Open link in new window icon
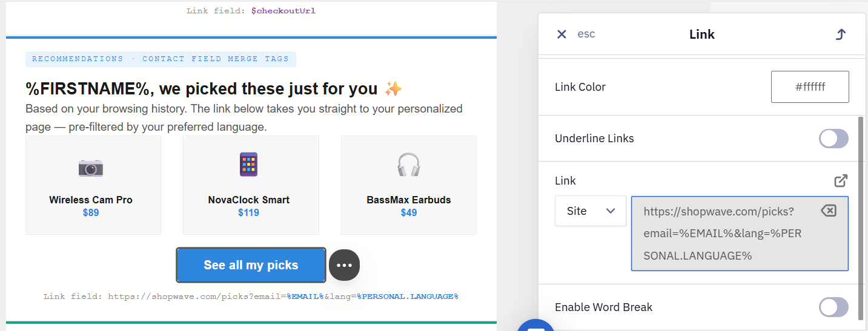The image size is (868, 331). 841,180
